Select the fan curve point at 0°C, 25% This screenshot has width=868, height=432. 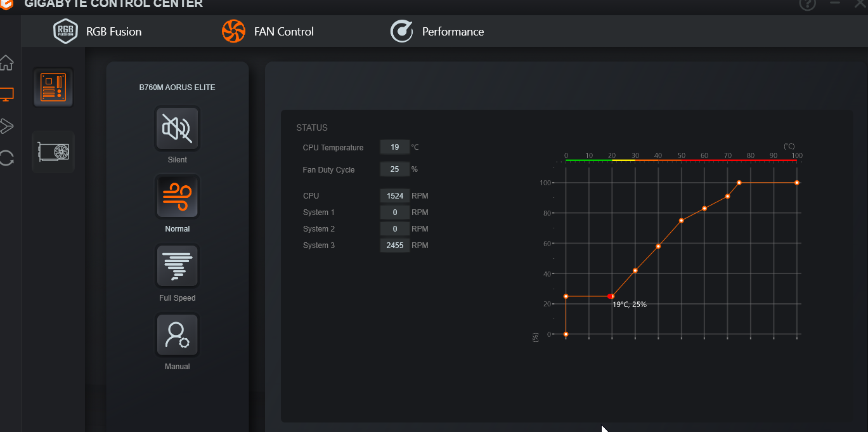point(566,296)
